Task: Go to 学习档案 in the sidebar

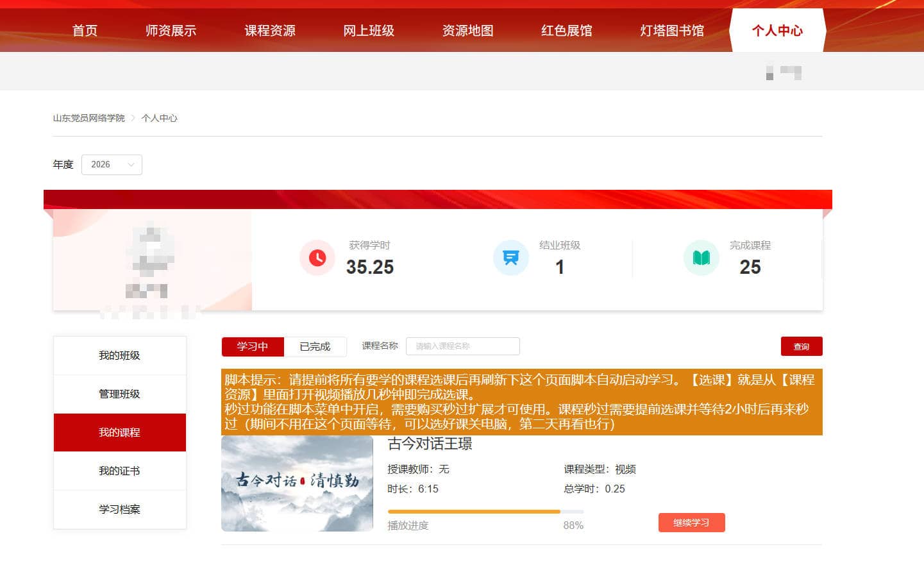Action: point(119,510)
